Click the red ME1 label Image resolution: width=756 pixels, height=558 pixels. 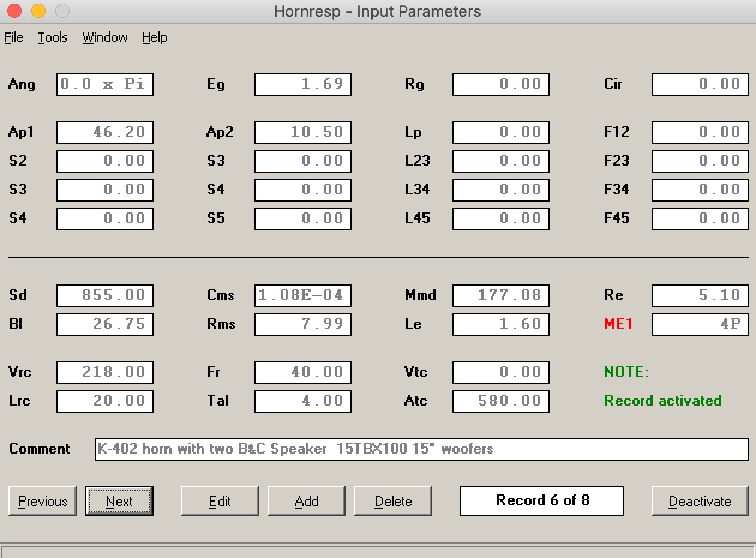[618, 325]
